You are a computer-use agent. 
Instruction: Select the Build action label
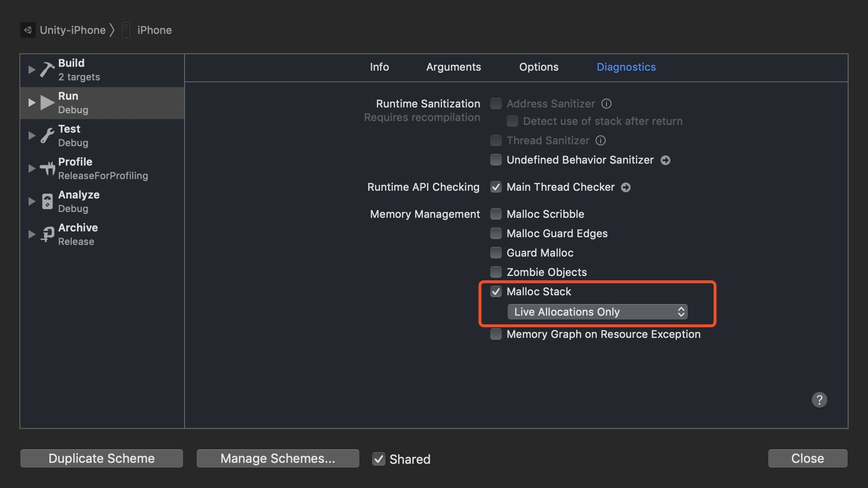pos(71,63)
